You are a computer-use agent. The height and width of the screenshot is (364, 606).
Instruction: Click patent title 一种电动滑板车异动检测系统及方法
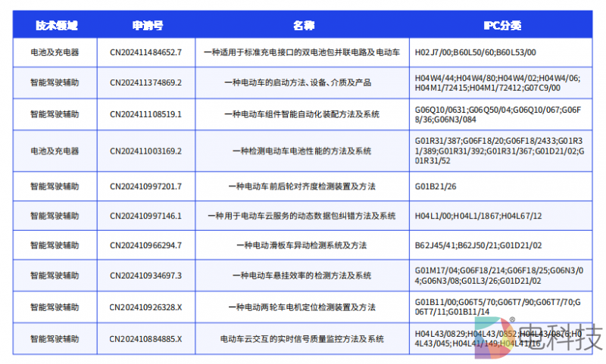point(302,245)
